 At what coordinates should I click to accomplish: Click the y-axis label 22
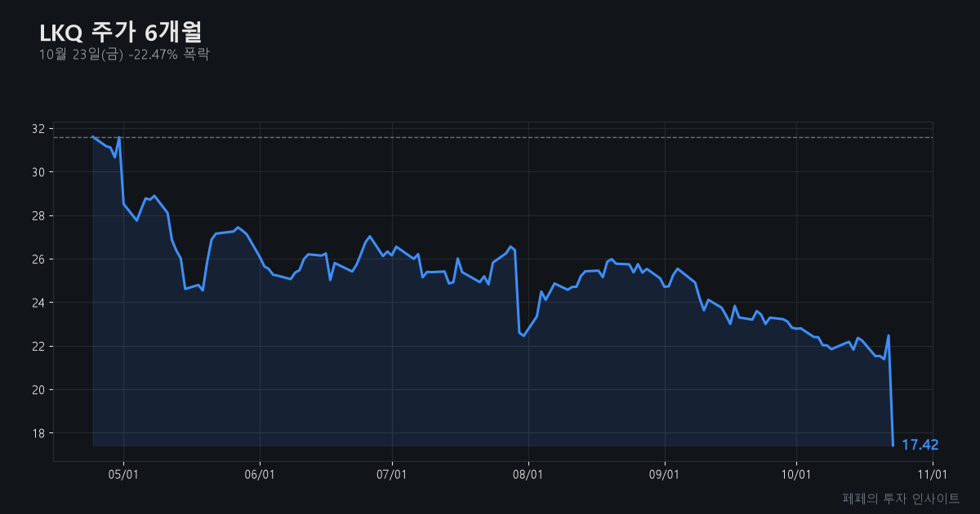[x=38, y=346]
